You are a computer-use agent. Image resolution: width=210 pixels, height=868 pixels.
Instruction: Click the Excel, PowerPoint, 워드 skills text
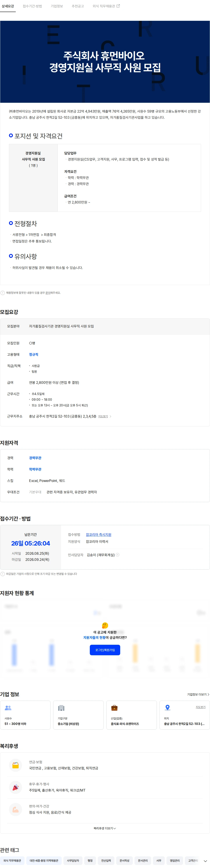coord(47,481)
